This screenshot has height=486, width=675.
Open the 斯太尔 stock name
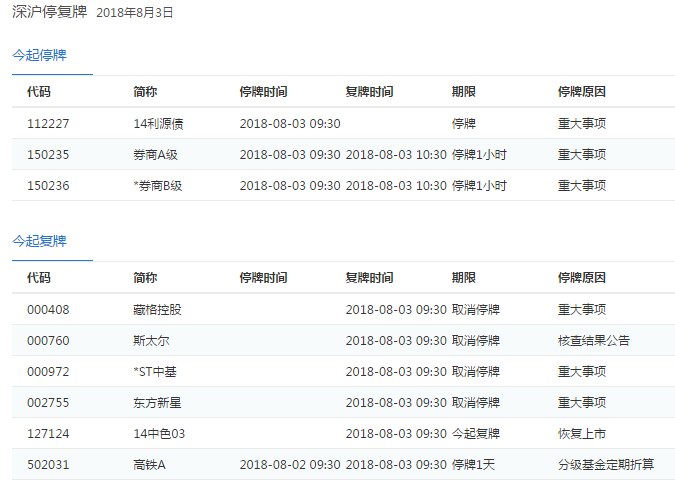coord(151,341)
